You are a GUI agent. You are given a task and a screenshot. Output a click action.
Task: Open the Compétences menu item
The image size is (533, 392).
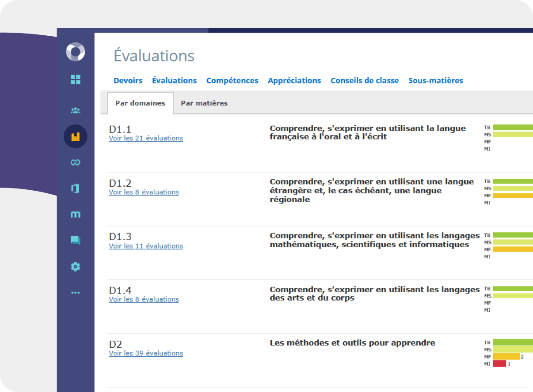pos(232,80)
